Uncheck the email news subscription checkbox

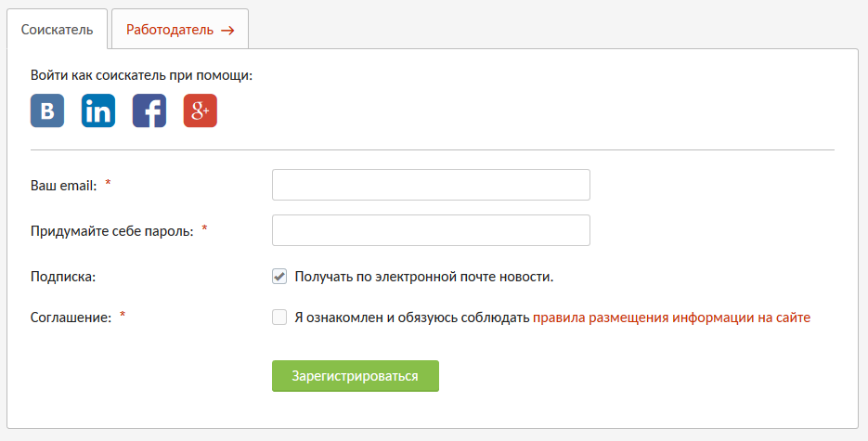pos(279,276)
